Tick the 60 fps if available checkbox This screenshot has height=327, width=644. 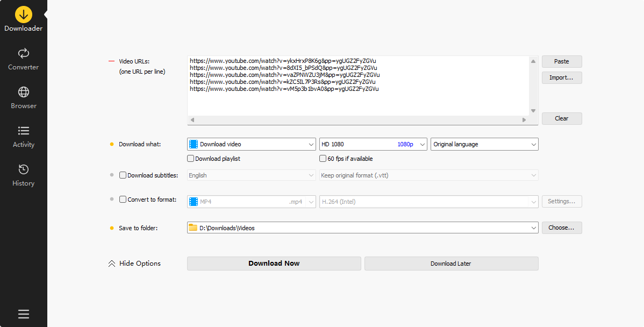point(323,159)
